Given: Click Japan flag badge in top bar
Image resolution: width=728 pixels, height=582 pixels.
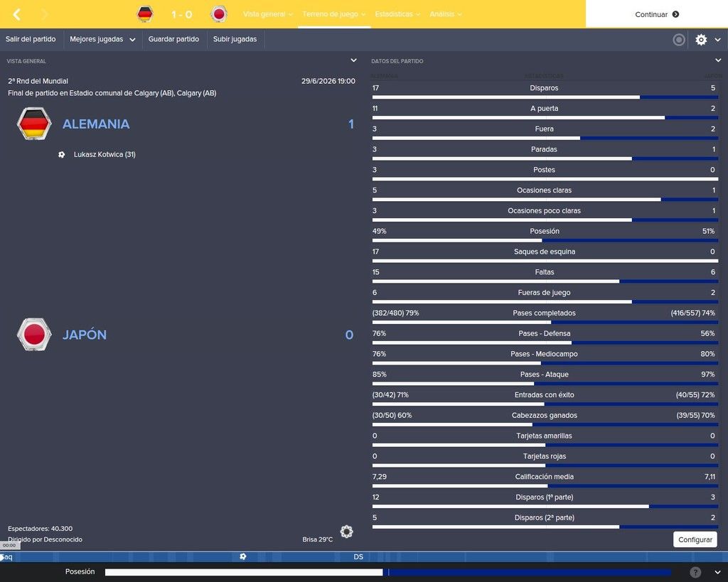Looking at the screenshot, I should [x=219, y=14].
